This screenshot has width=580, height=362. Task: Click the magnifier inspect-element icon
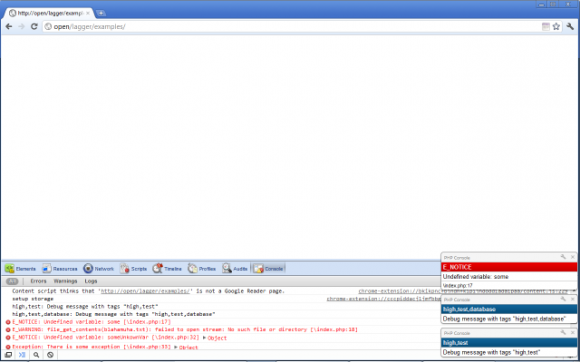click(x=36, y=355)
